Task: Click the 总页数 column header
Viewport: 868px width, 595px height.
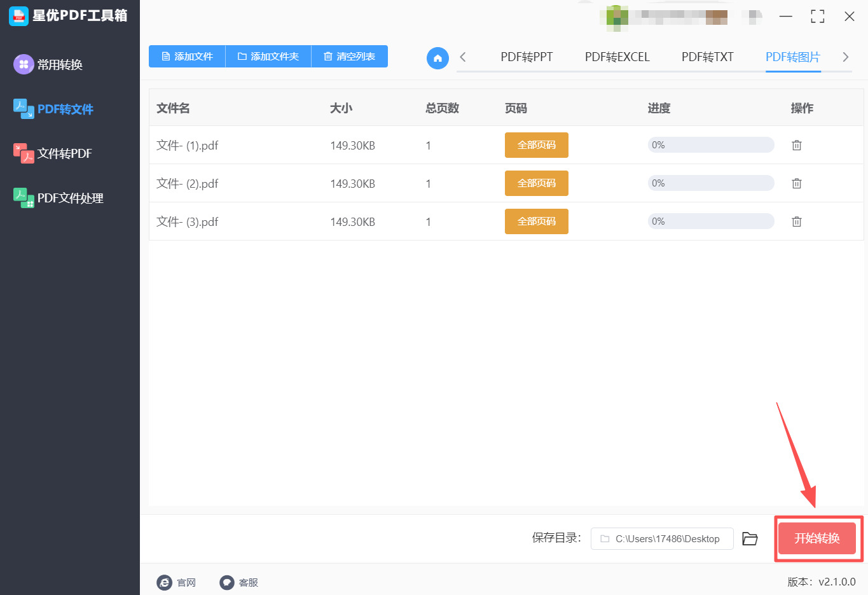Action: [x=442, y=108]
